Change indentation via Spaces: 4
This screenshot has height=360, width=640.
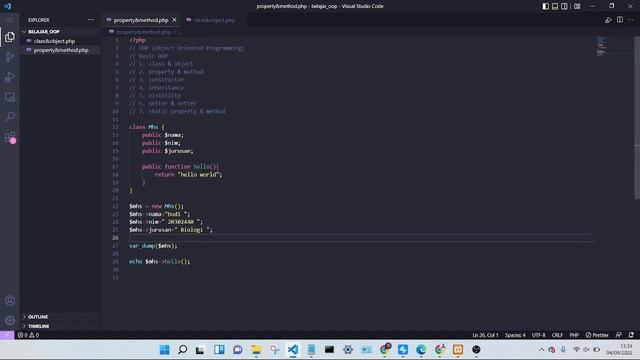coord(515,335)
